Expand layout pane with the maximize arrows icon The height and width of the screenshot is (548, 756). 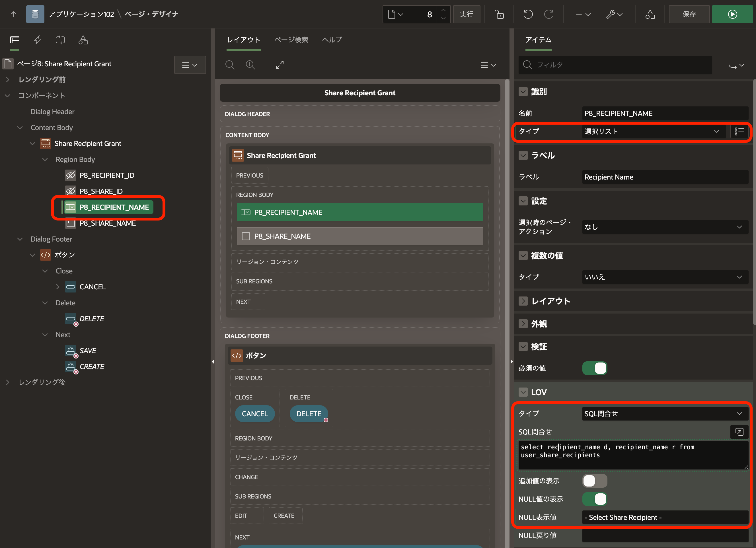[280, 65]
